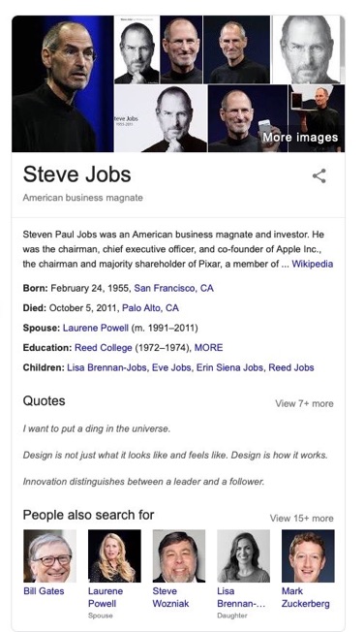Click the share icon beside Steve Jobs
The height and width of the screenshot is (632, 364).
pos(318,176)
